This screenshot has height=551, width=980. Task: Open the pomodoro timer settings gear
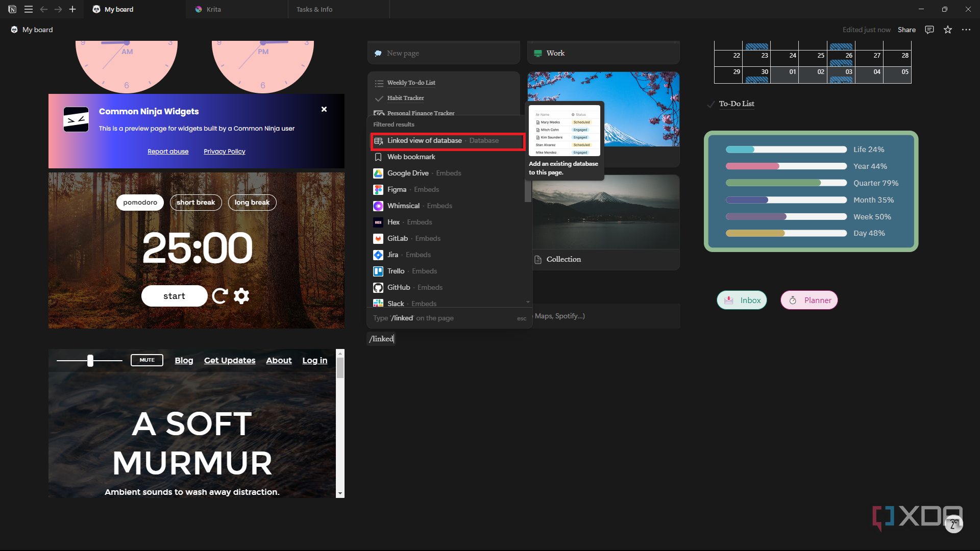(x=241, y=296)
